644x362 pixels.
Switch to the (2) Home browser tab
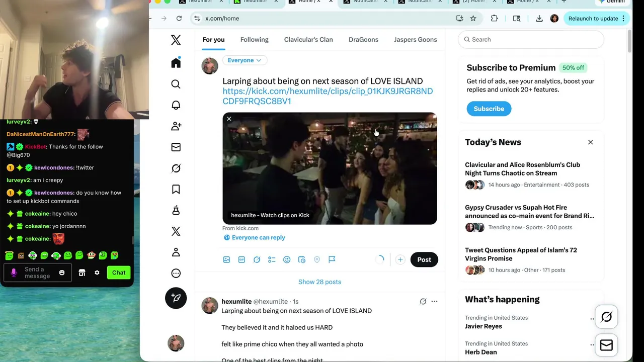(473, 2)
